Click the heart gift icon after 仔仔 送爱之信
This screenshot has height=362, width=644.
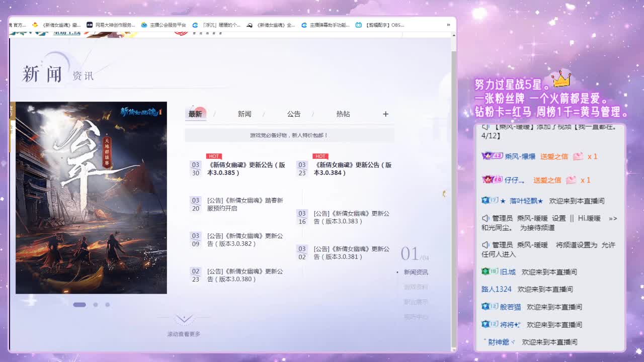tap(571, 180)
